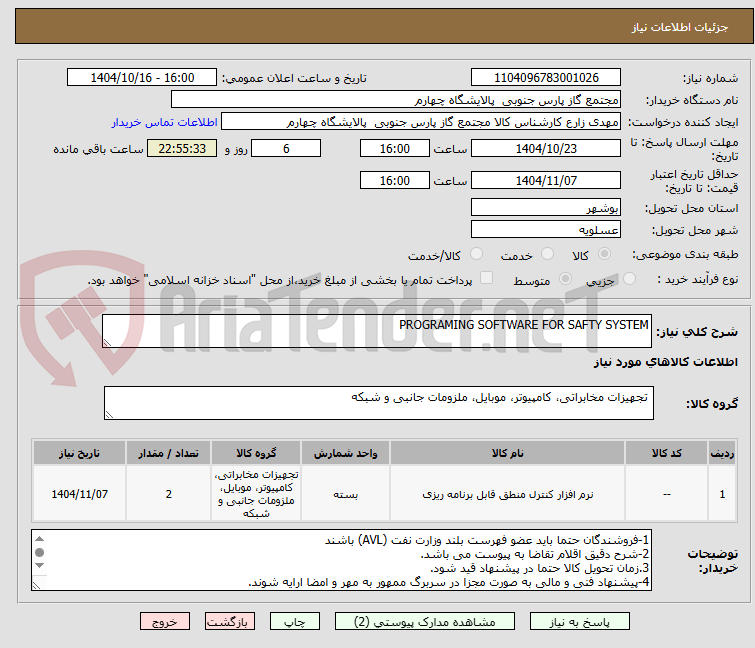This screenshot has width=755, height=648.
Task: Click row number 1 cell
Action: 722,494
